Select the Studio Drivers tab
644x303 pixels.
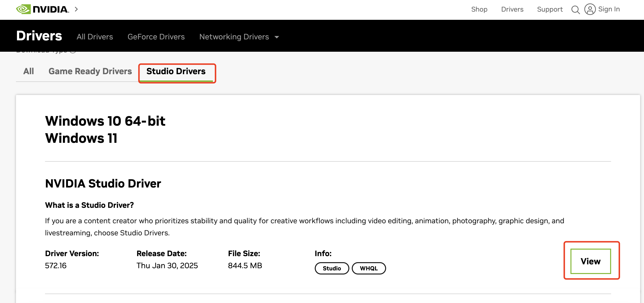pyautogui.click(x=176, y=71)
